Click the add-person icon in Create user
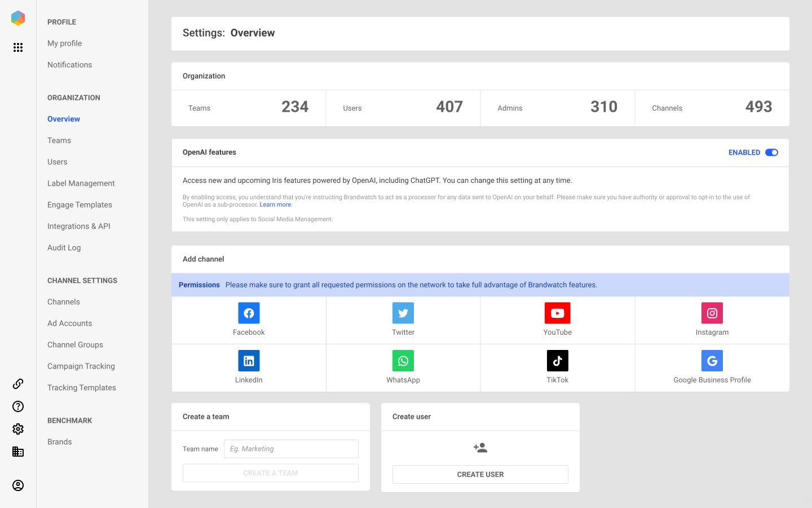 tap(480, 448)
